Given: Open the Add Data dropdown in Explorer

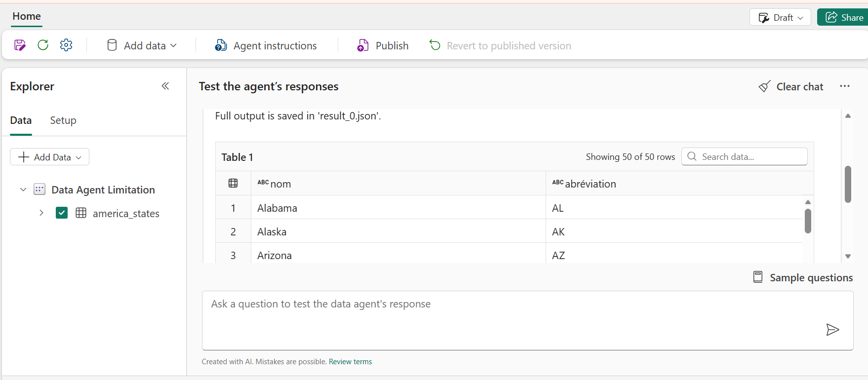Looking at the screenshot, I should point(50,157).
